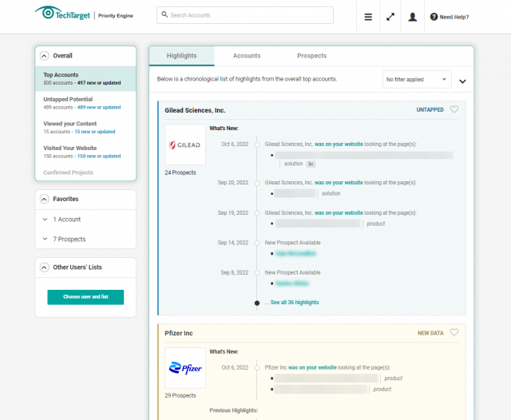Click the Sep 14, 2022 timeline marker
This screenshot has width=511, height=420.
pos(257,243)
